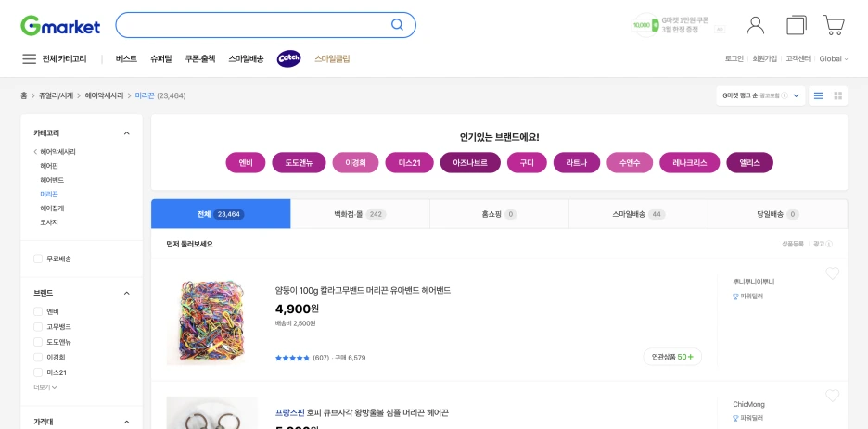Open the hamburger menu for 전체 카테고리
This screenshot has width=868, height=429.
point(30,58)
